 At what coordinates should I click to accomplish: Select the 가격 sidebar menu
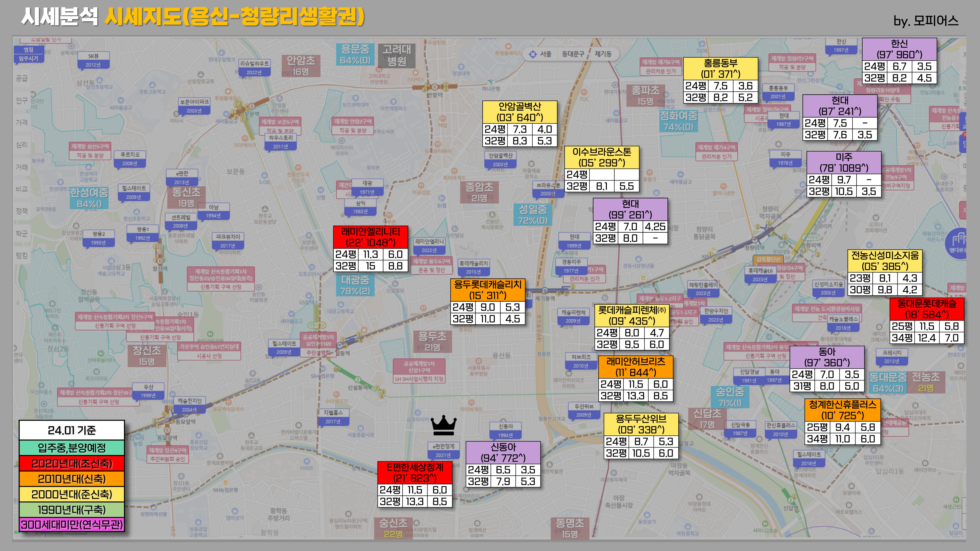point(21,122)
